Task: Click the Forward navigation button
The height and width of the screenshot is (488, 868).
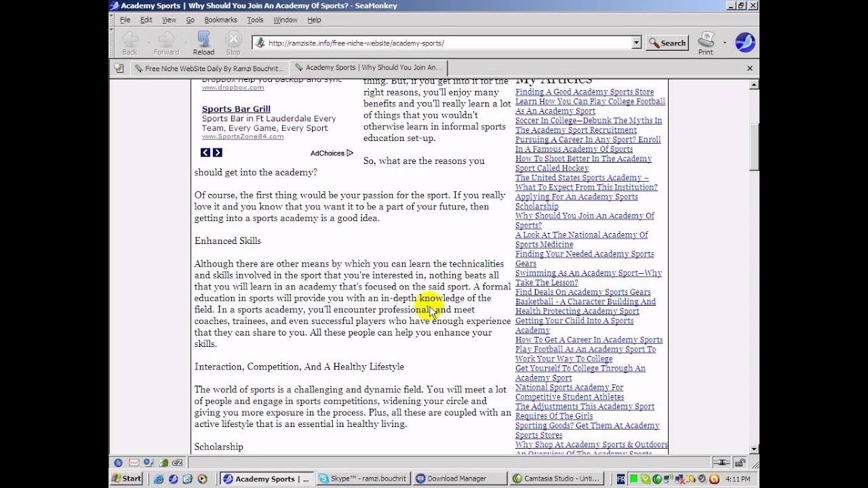Action: [165, 43]
